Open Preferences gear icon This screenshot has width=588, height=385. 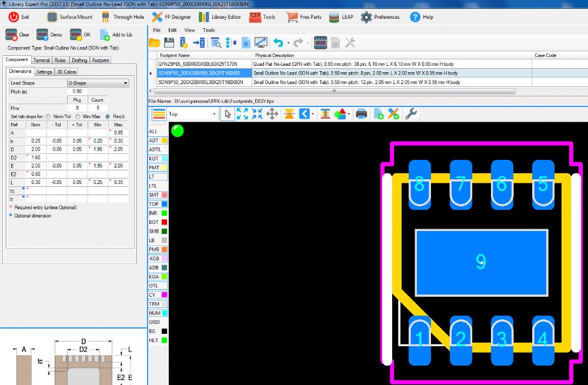pos(366,17)
